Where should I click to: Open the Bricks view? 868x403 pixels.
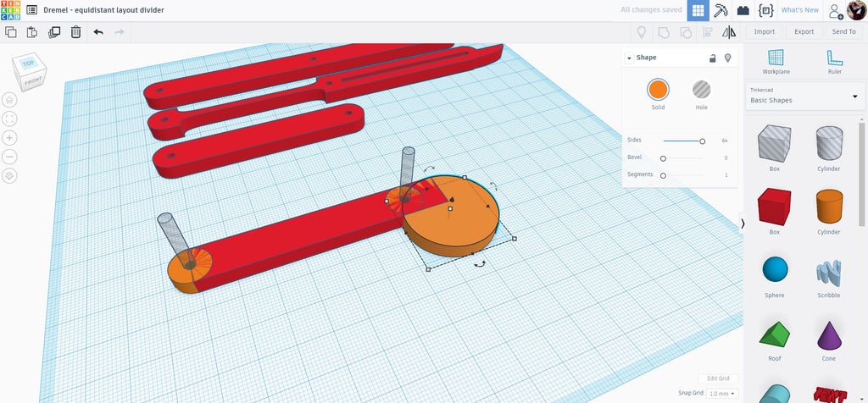743,10
